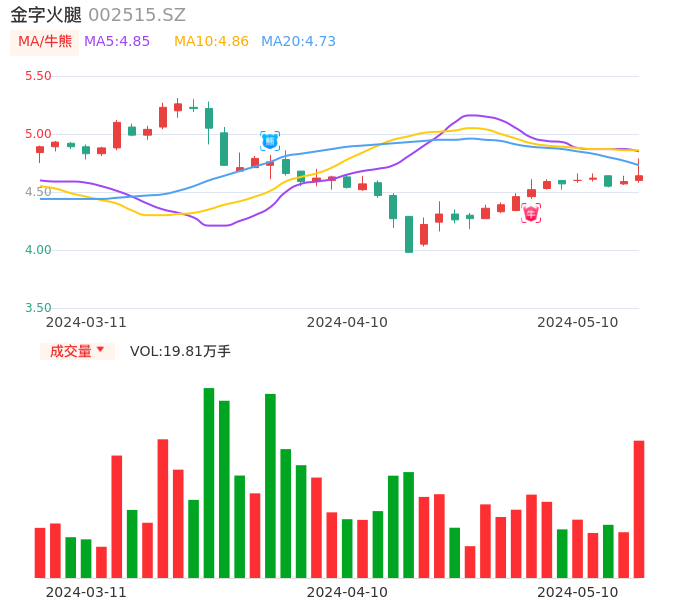Click the 2024-05-10 date under volume chart
The image size is (686, 606).
[578, 592]
